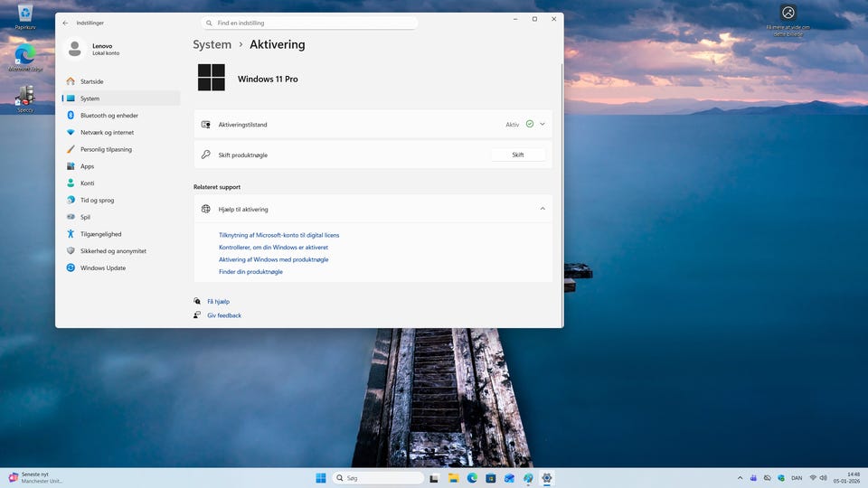Collapse the Hjælp til aktivering section

pyautogui.click(x=542, y=209)
